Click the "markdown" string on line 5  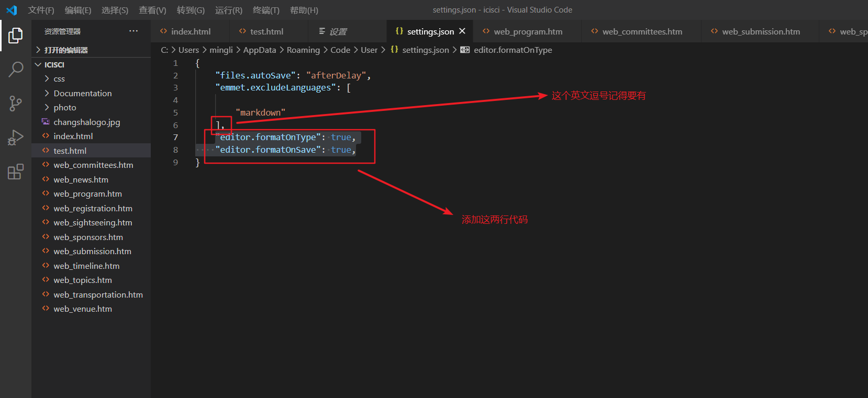click(260, 112)
